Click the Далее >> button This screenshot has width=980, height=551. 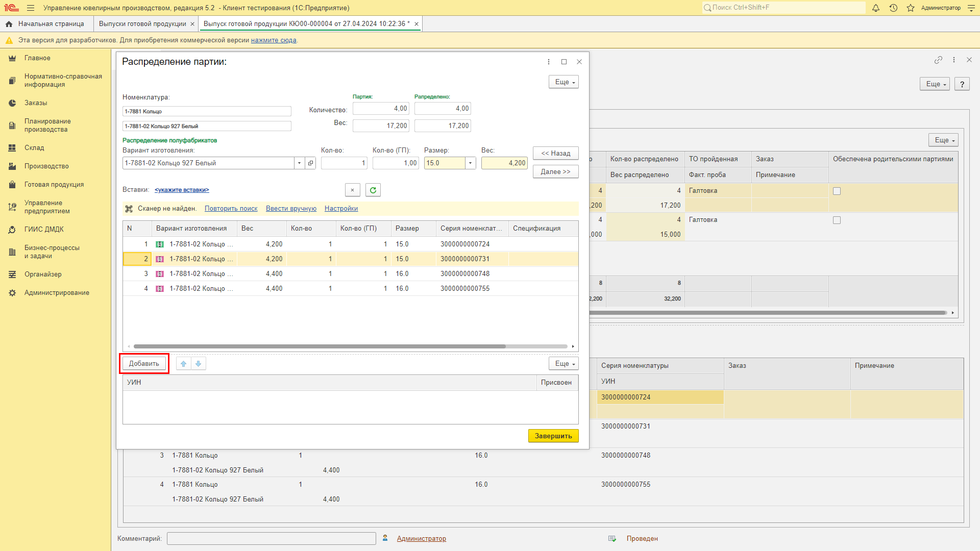click(x=556, y=172)
